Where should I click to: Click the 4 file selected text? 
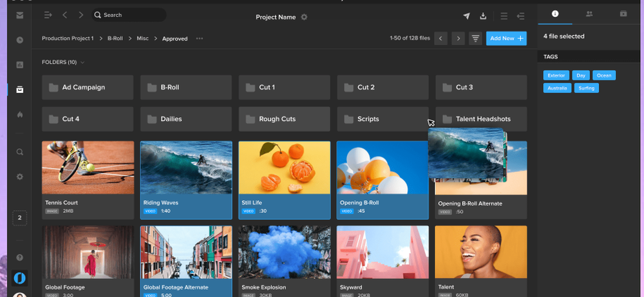coord(564,36)
